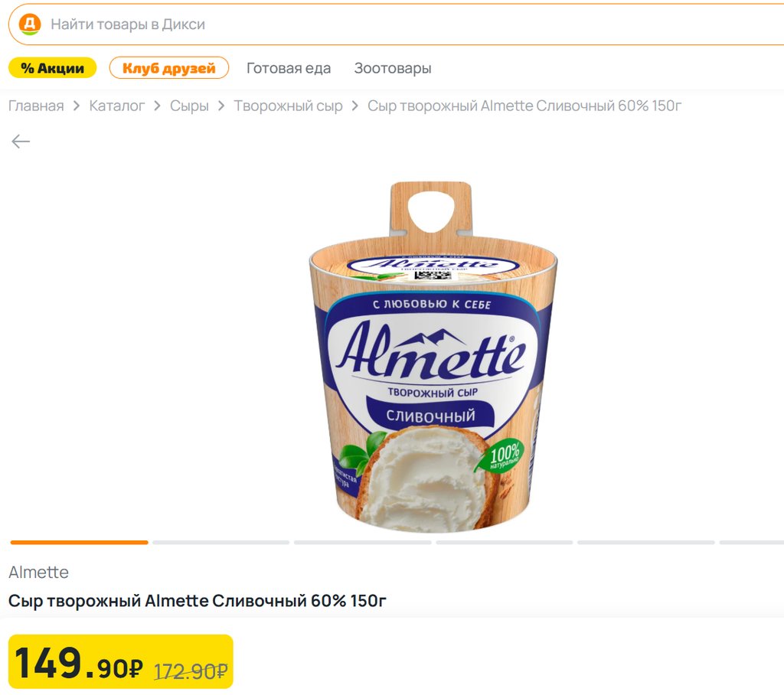Go to the 'Зоотовары' category
784x695 pixels.
(393, 68)
